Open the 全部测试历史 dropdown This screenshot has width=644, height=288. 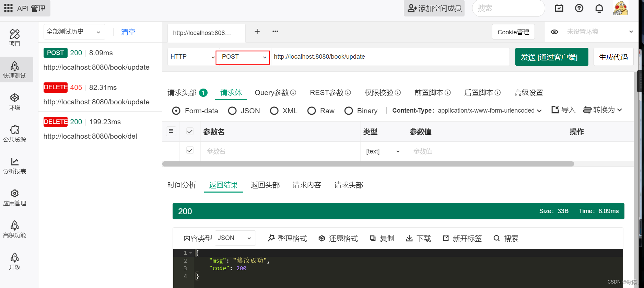tap(74, 32)
